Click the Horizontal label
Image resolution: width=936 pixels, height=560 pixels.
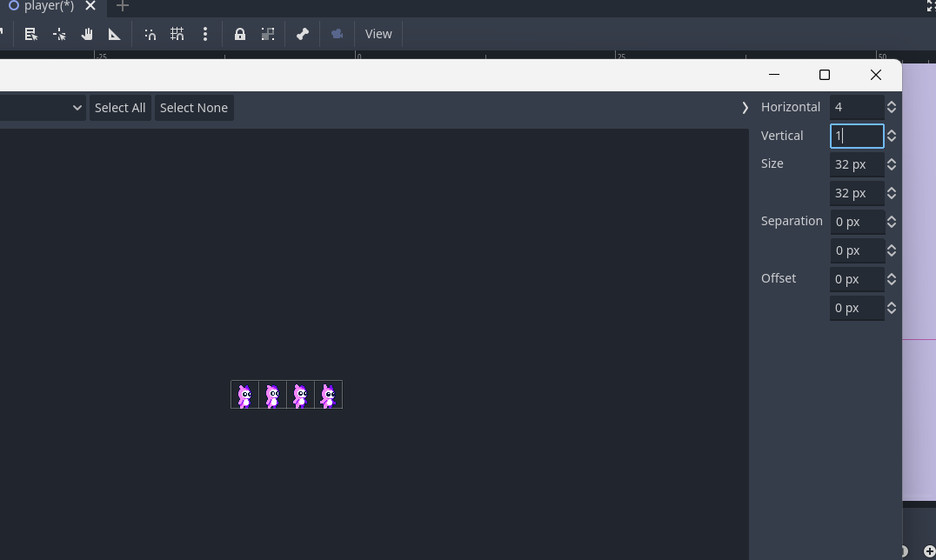(791, 107)
